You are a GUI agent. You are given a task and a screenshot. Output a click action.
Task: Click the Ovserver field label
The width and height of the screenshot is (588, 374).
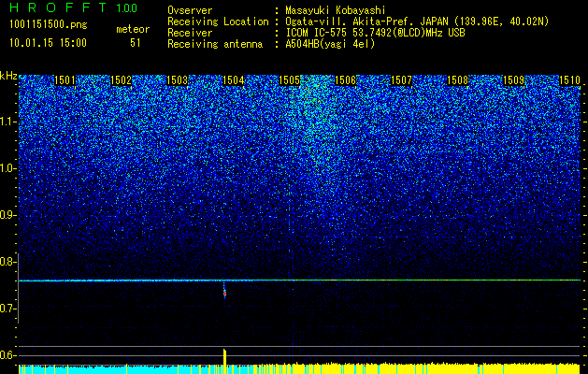click(190, 10)
